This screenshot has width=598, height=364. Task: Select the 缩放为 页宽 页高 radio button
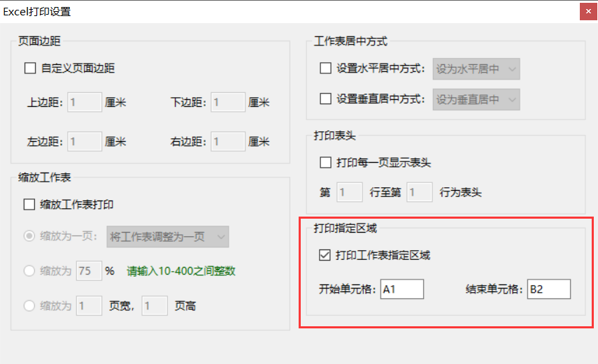click(29, 306)
